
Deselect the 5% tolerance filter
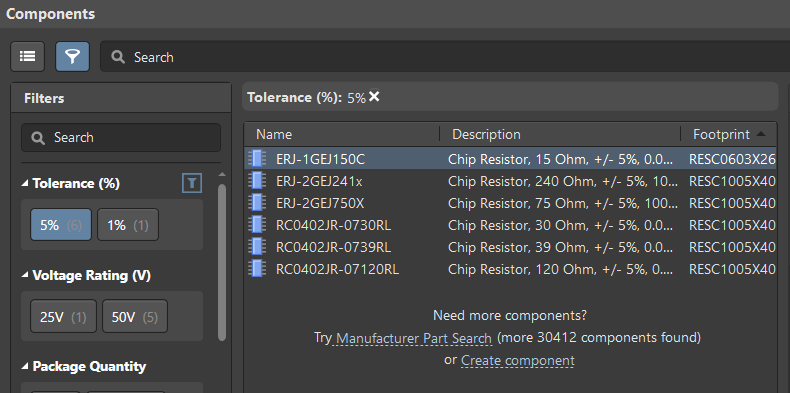pos(61,225)
